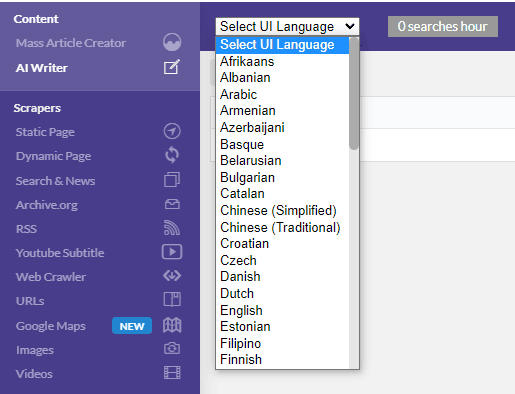Open Google Maps scraper
Image resolution: width=515 pixels, height=394 pixels.
pyautogui.click(x=51, y=326)
